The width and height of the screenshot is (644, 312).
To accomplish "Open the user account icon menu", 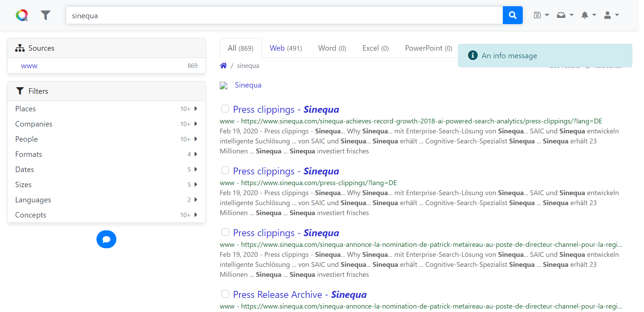I will click(x=611, y=15).
